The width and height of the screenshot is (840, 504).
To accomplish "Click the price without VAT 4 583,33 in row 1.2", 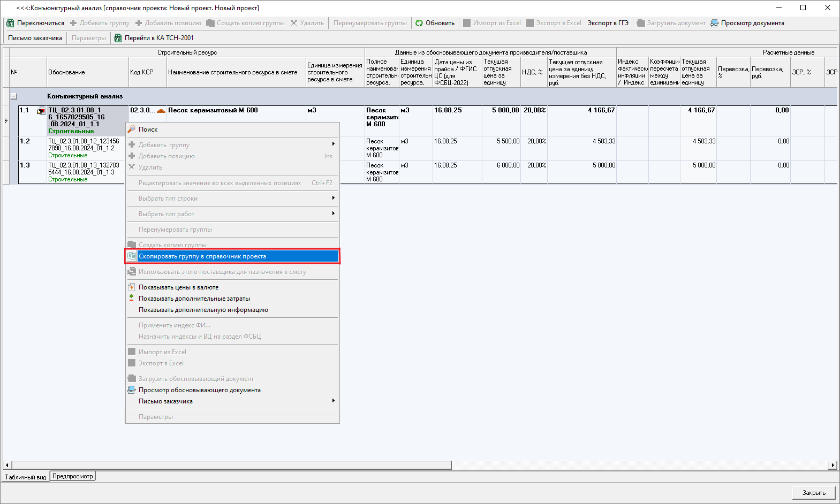I will pyautogui.click(x=581, y=148).
